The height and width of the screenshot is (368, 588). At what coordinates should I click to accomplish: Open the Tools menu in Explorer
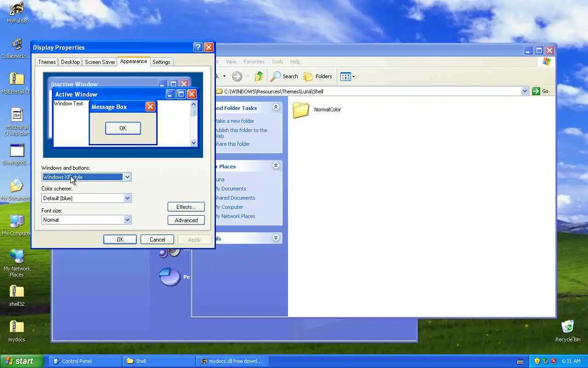(277, 62)
